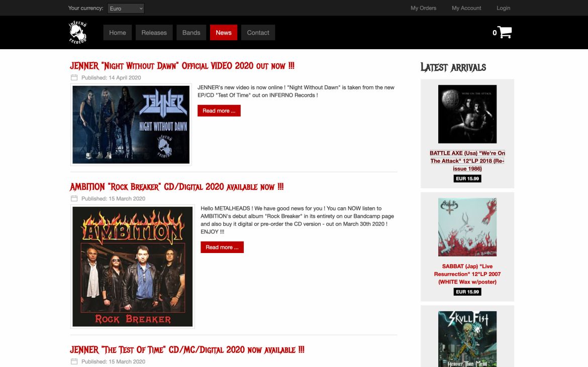
Task: Open Skull Fist album cover thumbnail
Action: click(467, 339)
